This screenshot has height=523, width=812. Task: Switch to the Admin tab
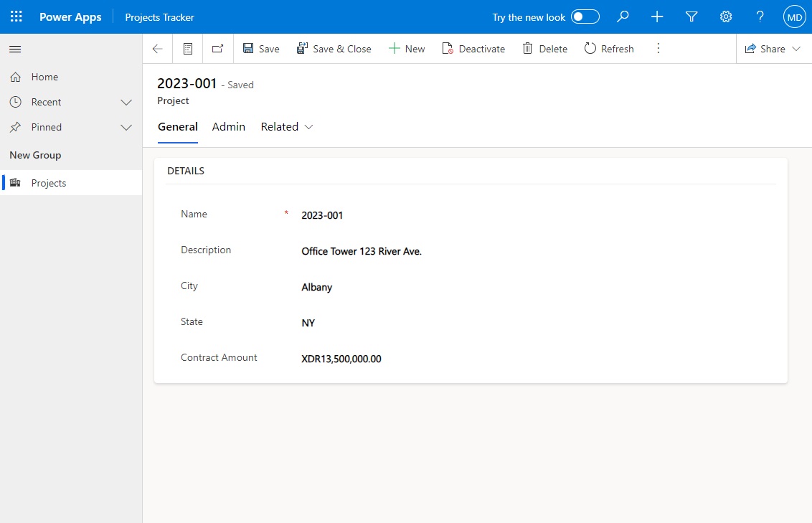coord(228,126)
